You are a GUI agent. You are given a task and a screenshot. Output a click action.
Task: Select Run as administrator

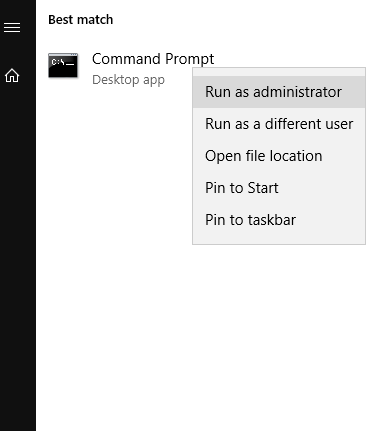(x=279, y=92)
